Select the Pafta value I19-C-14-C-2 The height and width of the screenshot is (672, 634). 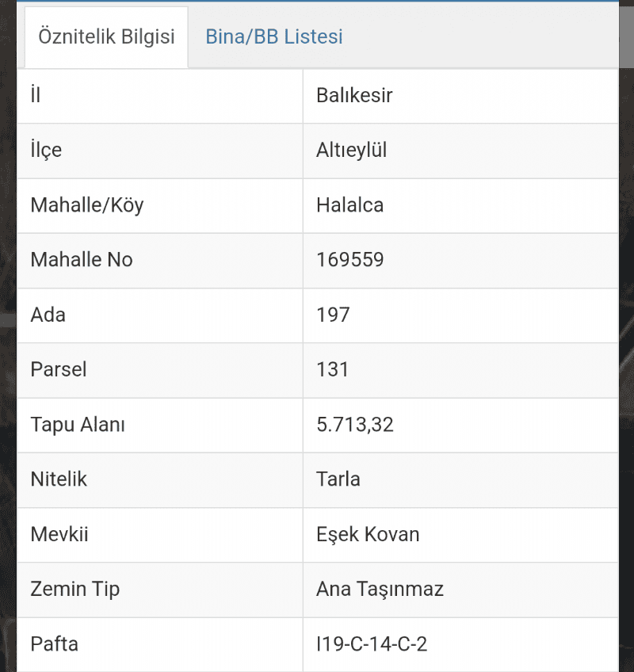click(371, 644)
